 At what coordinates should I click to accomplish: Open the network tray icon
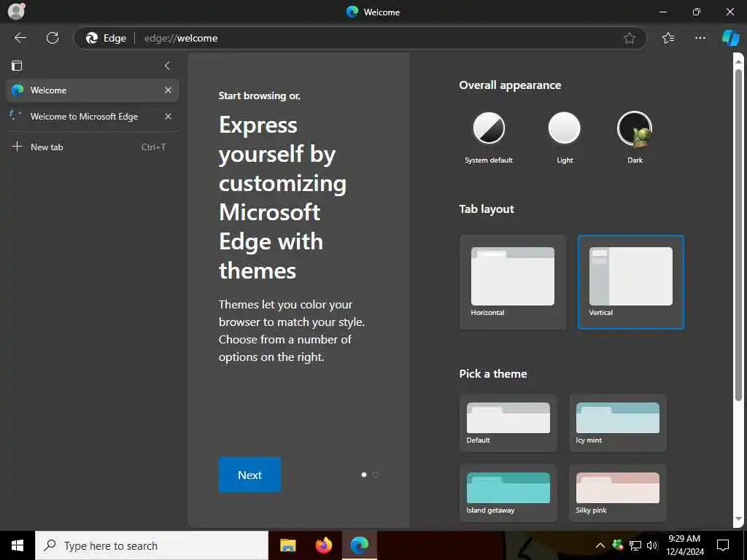pyautogui.click(x=635, y=545)
